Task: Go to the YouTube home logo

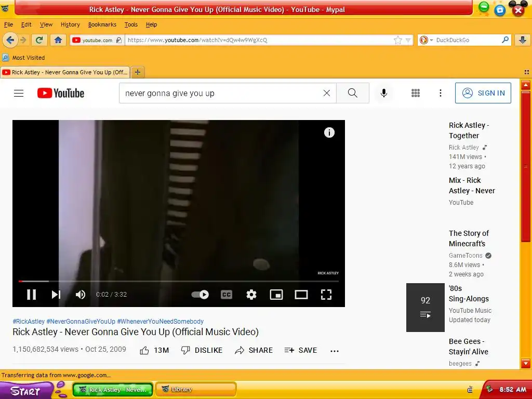Action: coord(61,93)
